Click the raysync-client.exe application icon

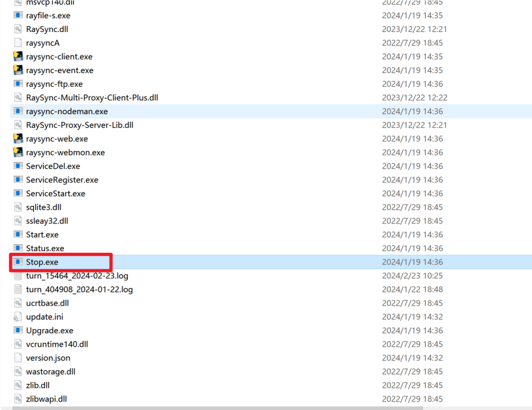18,56
